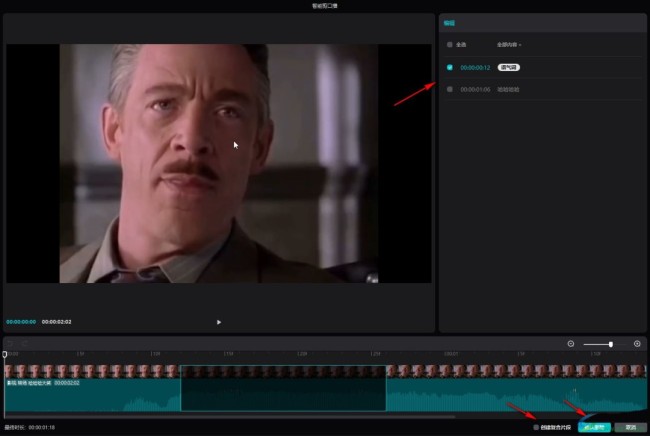This screenshot has width=650, height=436.
Task: Click the teal confirm-delete button
Action: pyautogui.click(x=594, y=427)
